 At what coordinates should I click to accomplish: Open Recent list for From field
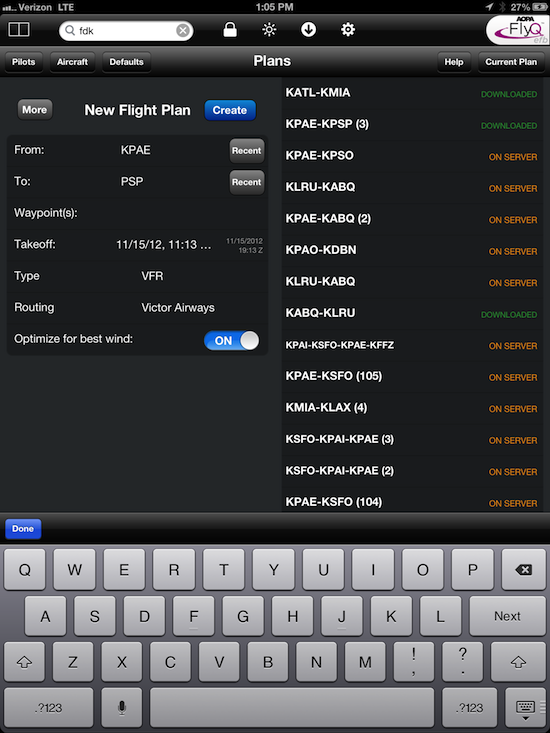point(246,151)
